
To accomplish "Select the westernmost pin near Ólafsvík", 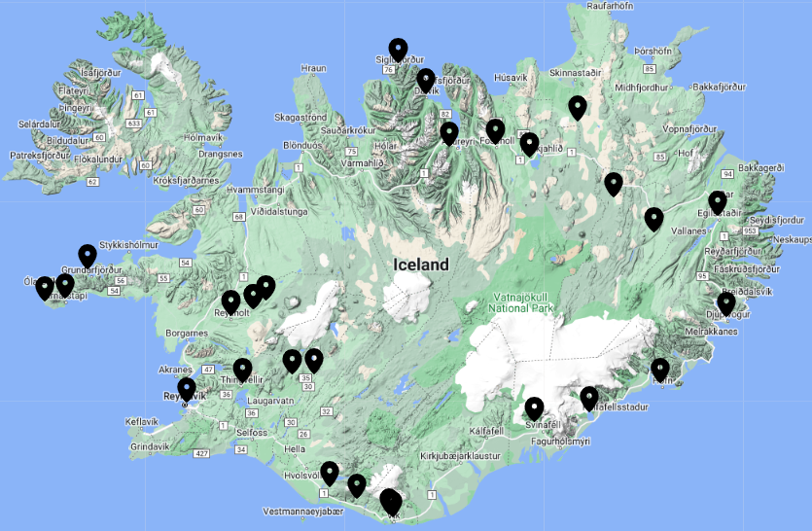I will [x=45, y=287].
